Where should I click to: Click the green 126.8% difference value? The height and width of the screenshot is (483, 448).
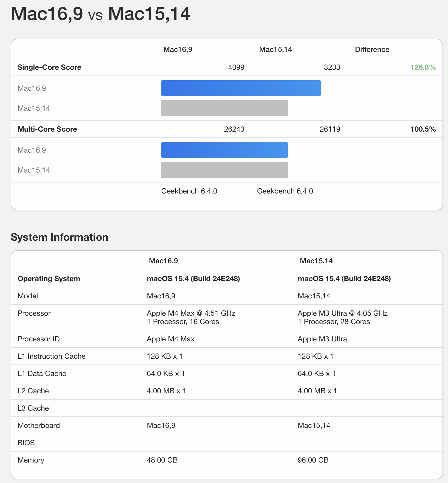pos(423,67)
